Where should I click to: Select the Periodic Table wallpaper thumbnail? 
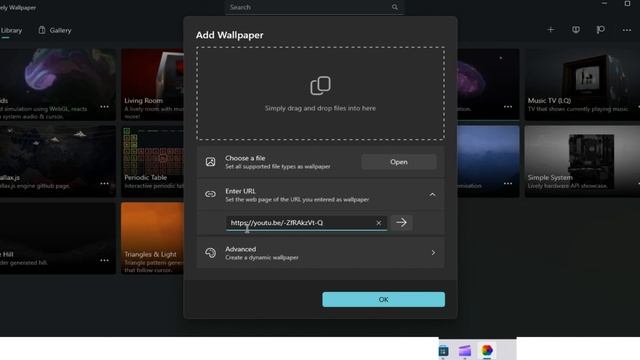pyautogui.click(x=153, y=162)
